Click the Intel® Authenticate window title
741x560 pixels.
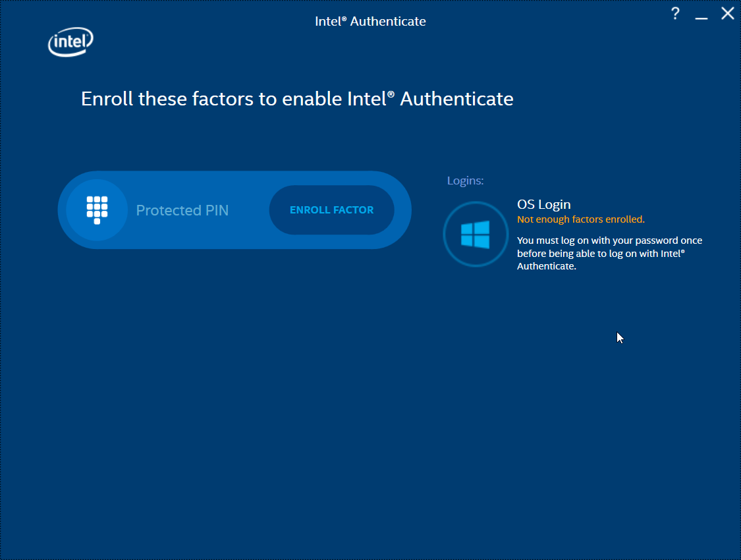(x=370, y=21)
